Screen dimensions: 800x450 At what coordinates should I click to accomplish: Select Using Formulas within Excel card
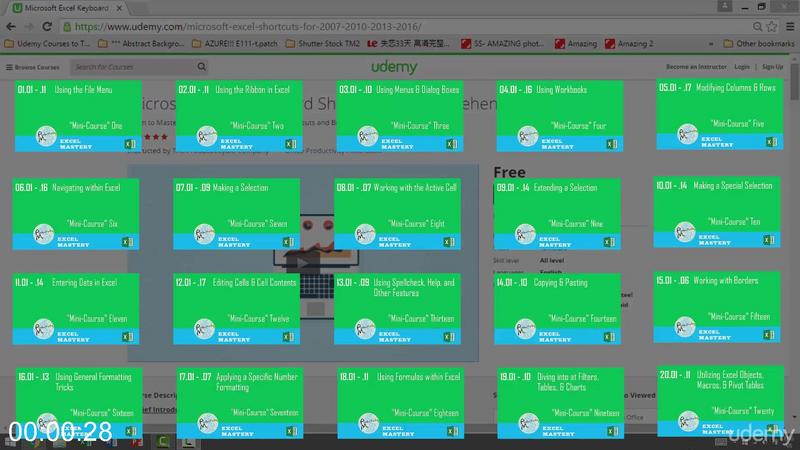[401, 404]
